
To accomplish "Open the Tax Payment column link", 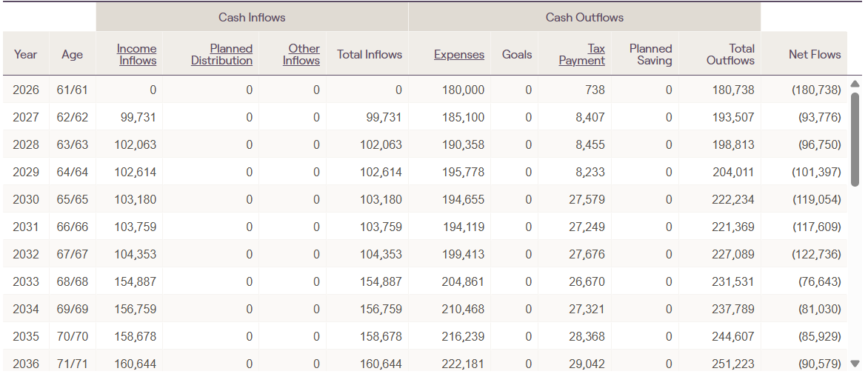I will 582,54.
